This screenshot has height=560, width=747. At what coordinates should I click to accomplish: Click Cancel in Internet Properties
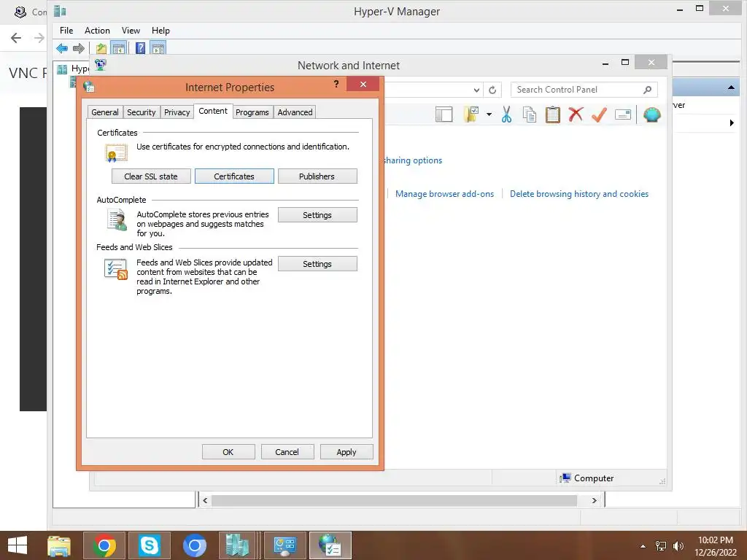[x=287, y=452]
